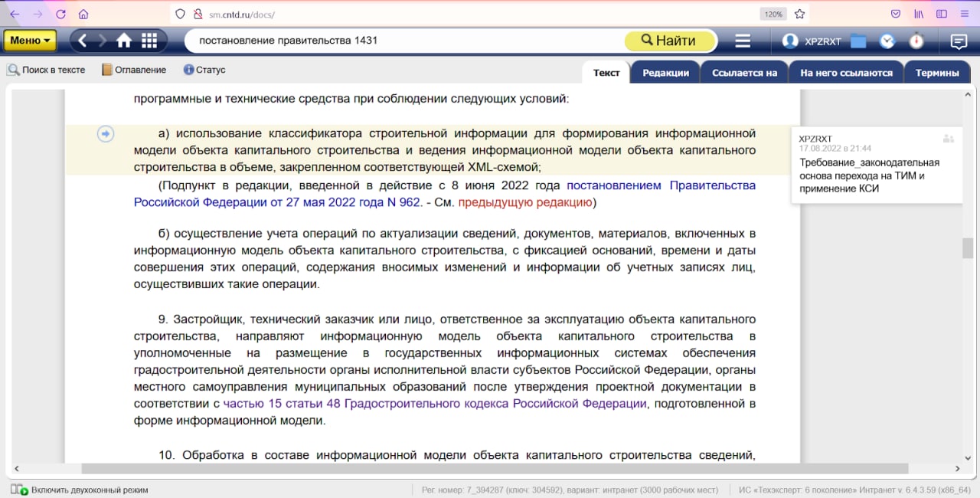Switch to the Термины tab
This screenshot has height=498, width=980.
pyautogui.click(x=937, y=72)
